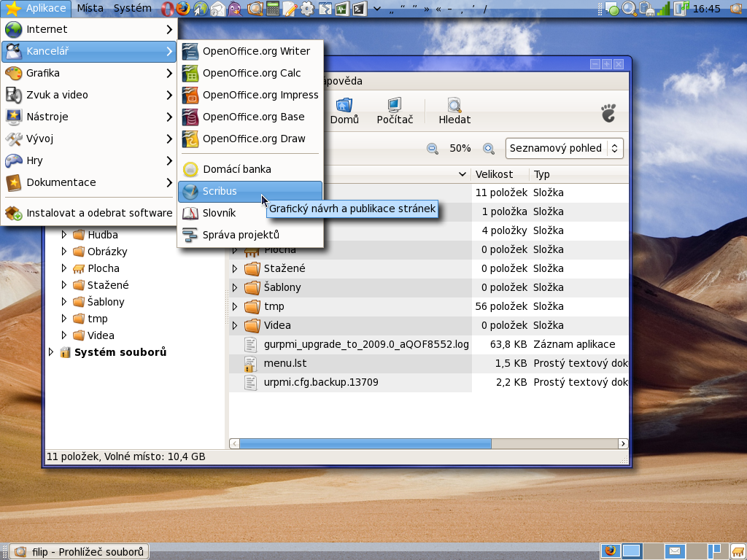Click the horizontal scrollbar in file list
Image resolution: width=747 pixels, height=560 pixels.
(365, 444)
